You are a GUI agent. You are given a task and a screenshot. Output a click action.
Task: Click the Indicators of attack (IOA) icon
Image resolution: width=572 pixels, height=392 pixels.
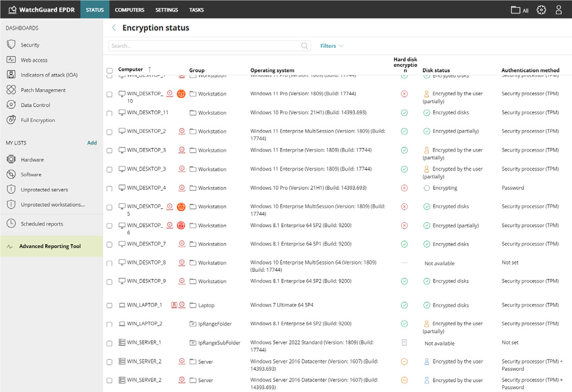pyautogui.click(x=11, y=74)
